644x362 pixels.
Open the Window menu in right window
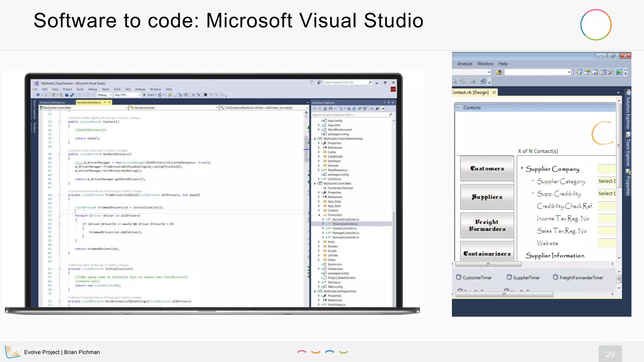(485, 64)
